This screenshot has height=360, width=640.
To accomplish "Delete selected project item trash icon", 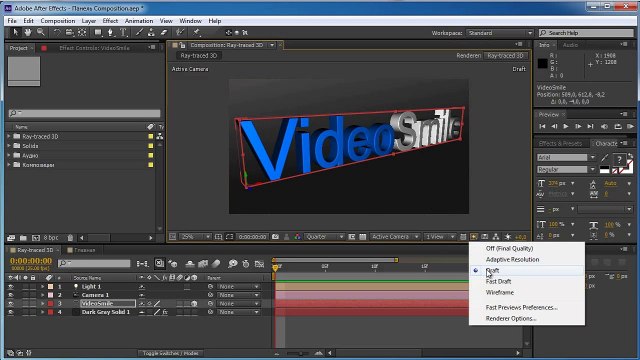I will click(70, 238).
